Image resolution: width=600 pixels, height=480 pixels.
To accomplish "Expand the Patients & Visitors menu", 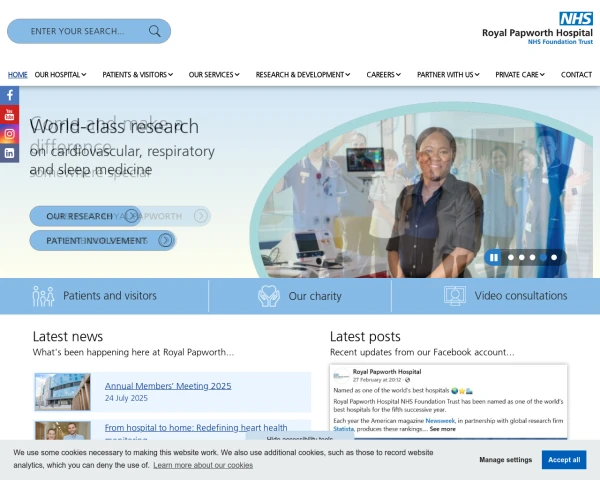I will (x=138, y=75).
